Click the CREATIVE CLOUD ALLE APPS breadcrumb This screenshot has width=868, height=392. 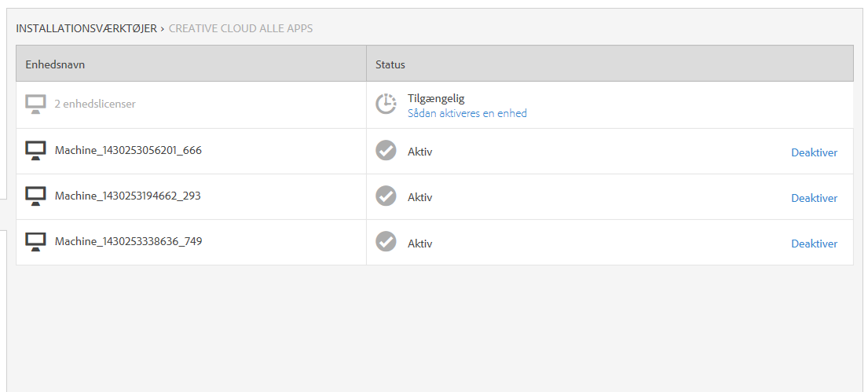(x=240, y=28)
